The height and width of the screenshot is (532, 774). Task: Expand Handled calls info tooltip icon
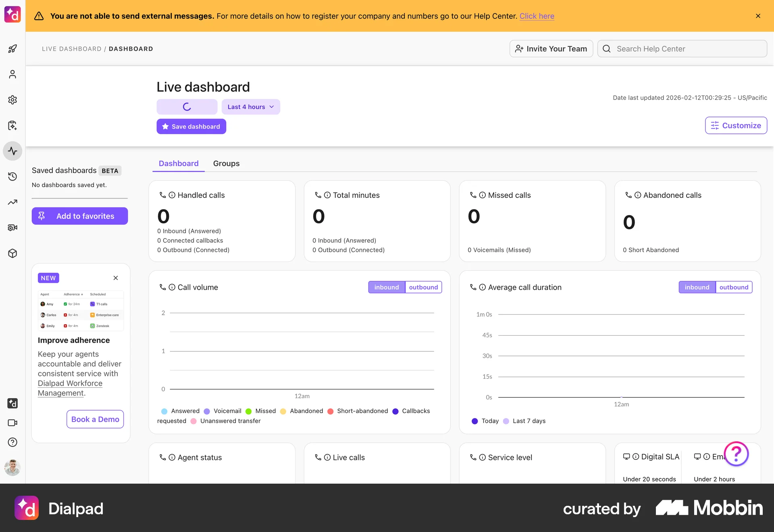pyautogui.click(x=172, y=195)
